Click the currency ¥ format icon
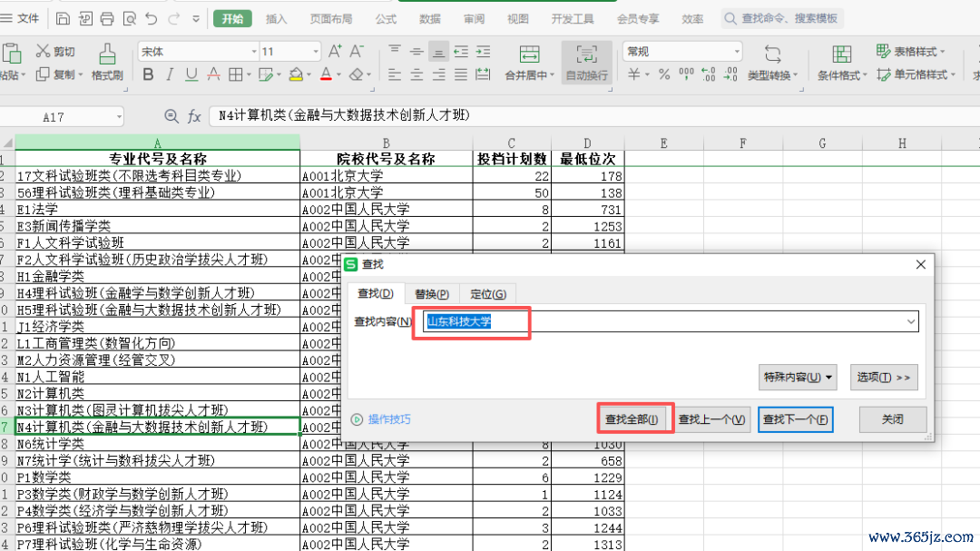The image size is (980, 551). pyautogui.click(x=633, y=75)
